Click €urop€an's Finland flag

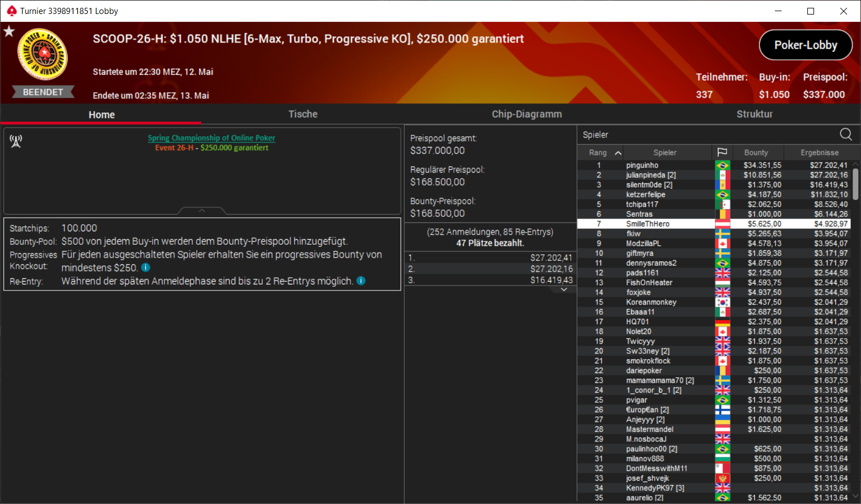(x=722, y=410)
